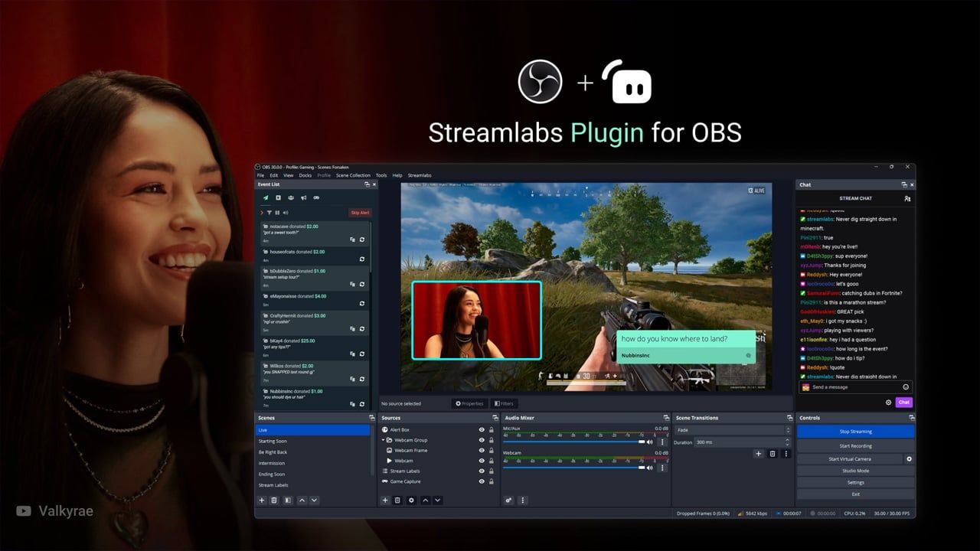
Task: Click the trash icon to remove selected source
Action: (397, 500)
